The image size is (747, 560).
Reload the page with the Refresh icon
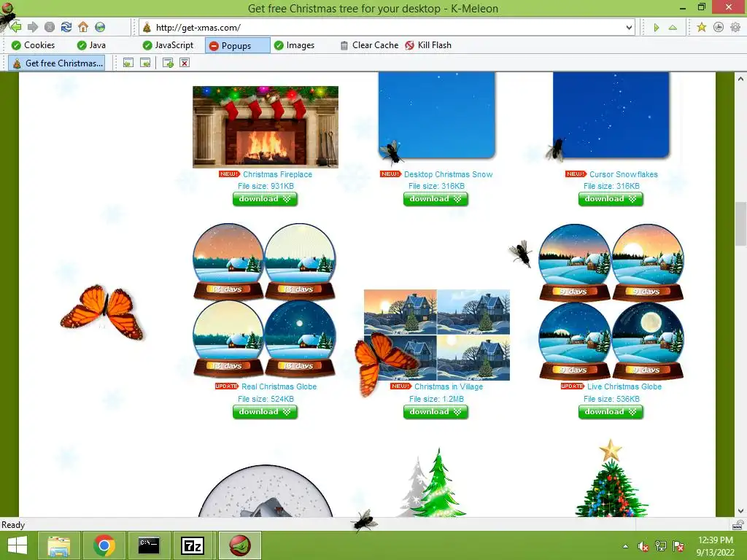66,27
